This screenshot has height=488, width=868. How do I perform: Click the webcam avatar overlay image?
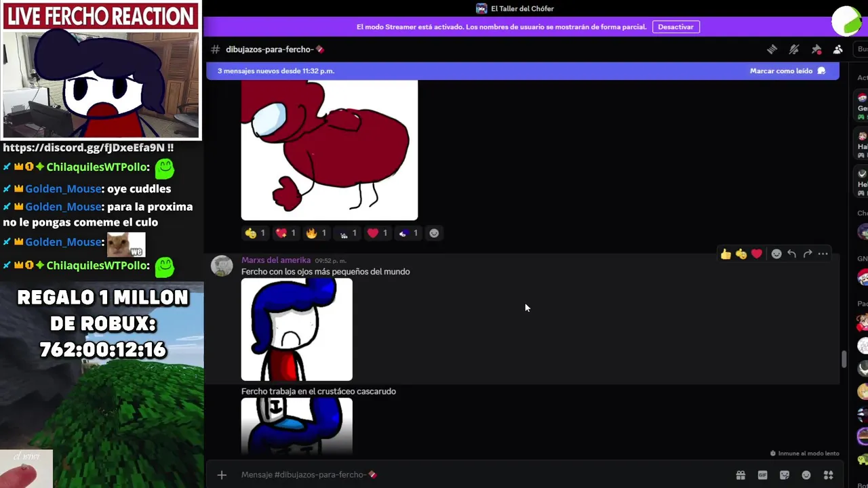click(x=101, y=84)
